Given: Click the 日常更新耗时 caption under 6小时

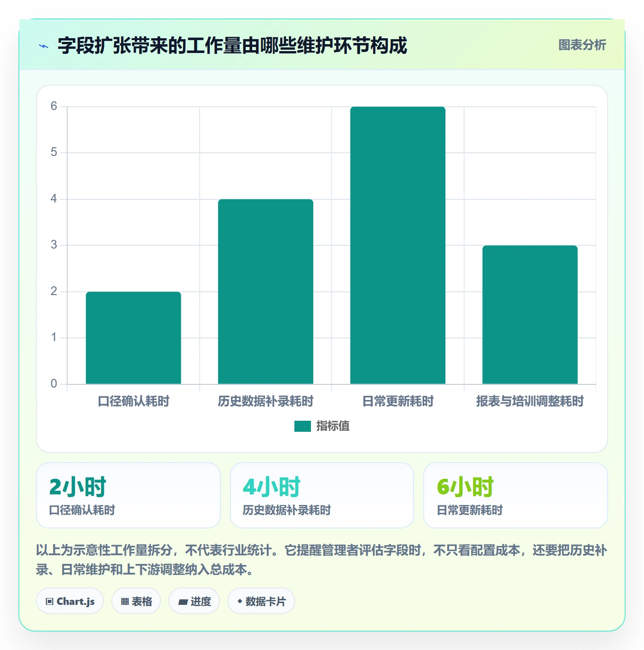Looking at the screenshot, I should tap(470, 510).
